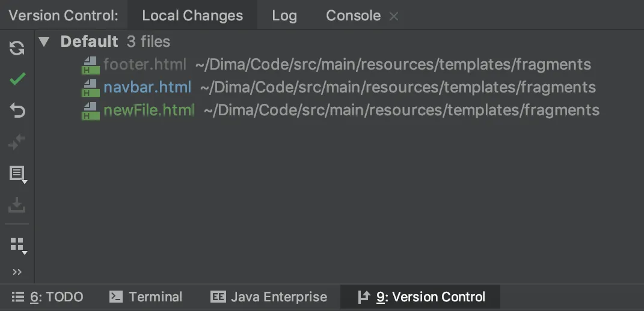This screenshot has height=311, width=644.
Task: Switch to the Log tab
Action: pos(284,16)
